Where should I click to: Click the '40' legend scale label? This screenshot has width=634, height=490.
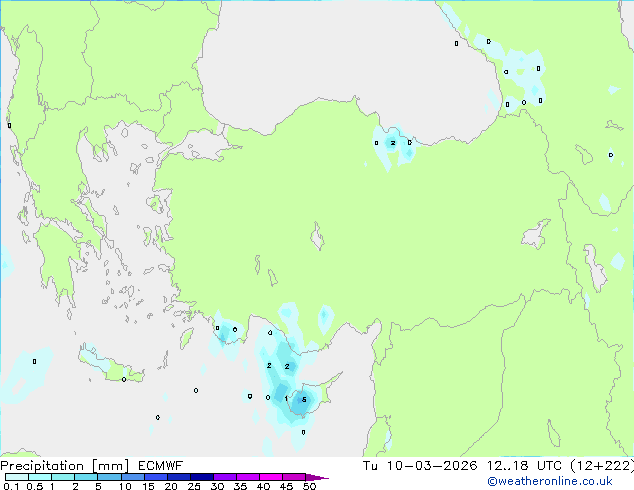(263, 486)
